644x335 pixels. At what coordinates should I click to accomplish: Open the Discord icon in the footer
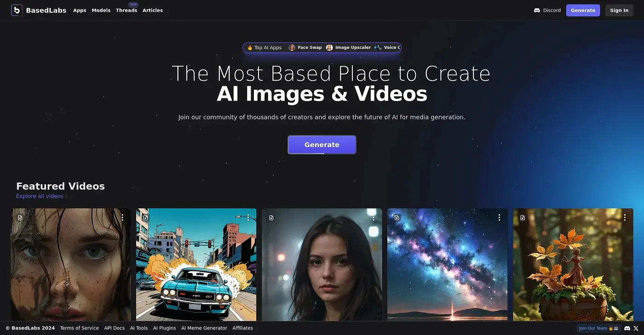tap(627, 328)
